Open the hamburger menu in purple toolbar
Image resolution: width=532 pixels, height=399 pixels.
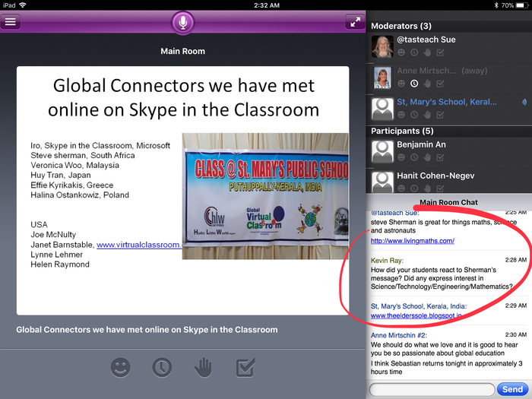(x=11, y=21)
